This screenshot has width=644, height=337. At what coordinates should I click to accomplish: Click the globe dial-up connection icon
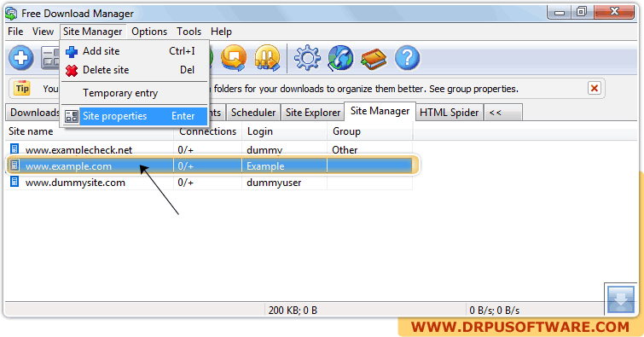tap(340, 58)
